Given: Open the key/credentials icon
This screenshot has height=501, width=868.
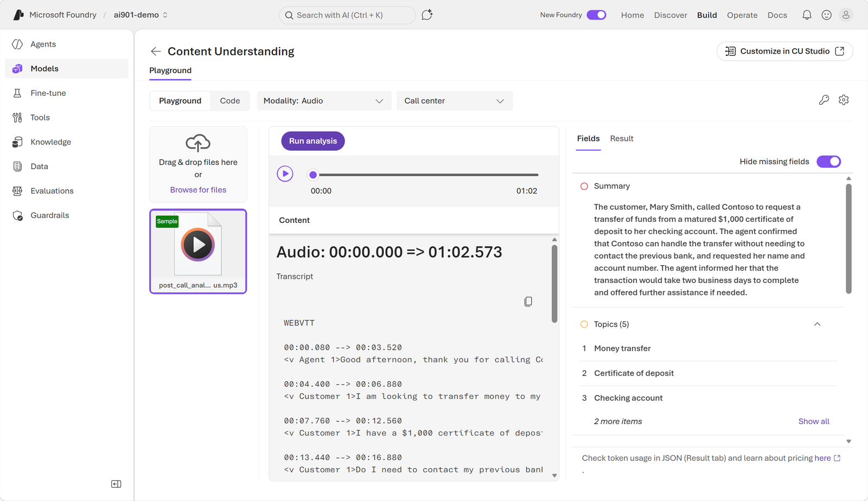Looking at the screenshot, I should (824, 100).
